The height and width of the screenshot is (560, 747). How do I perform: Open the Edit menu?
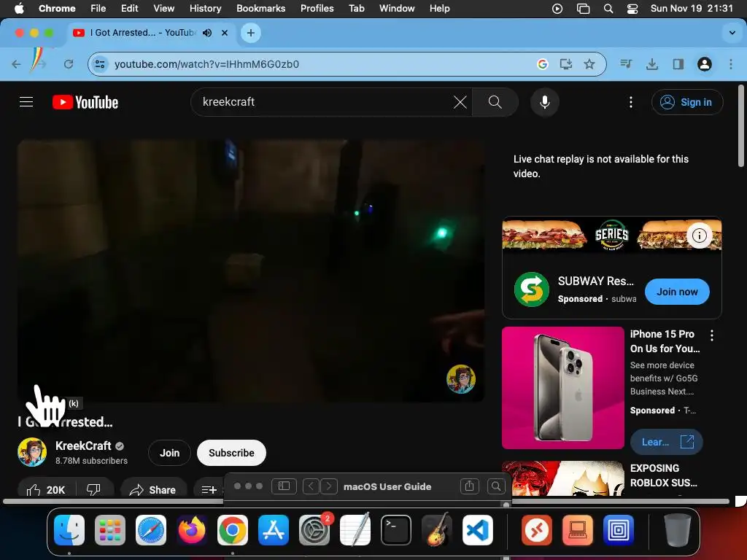click(129, 9)
